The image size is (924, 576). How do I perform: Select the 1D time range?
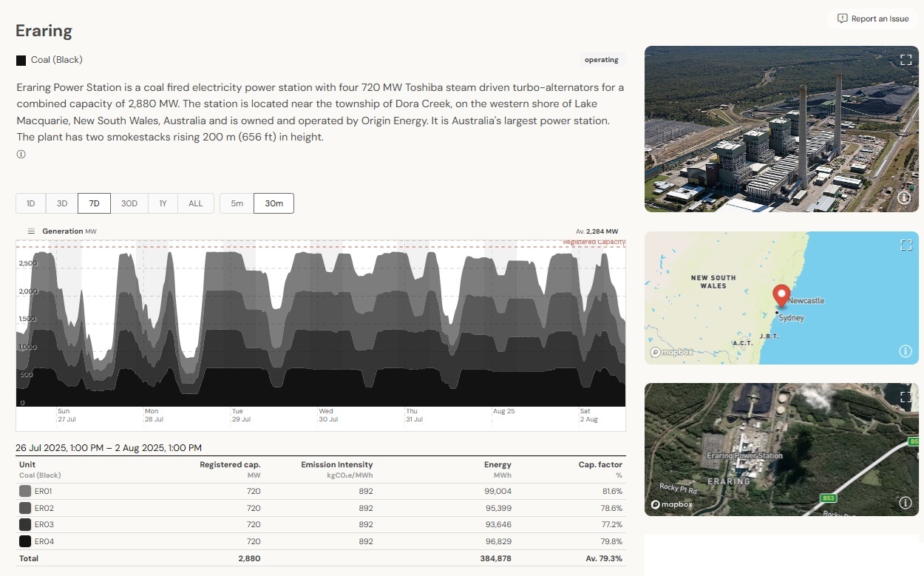pos(30,203)
